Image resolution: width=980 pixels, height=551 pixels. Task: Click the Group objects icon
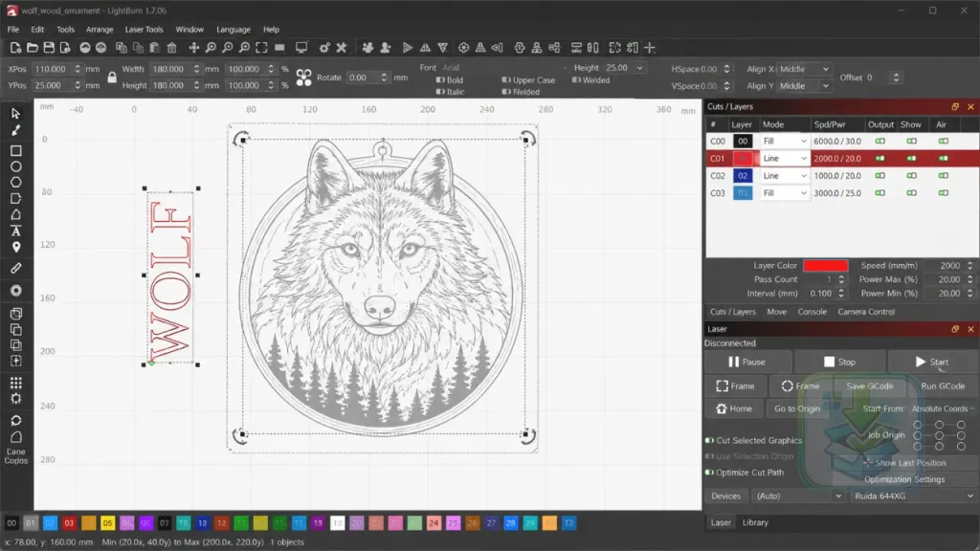tap(367, 48)
